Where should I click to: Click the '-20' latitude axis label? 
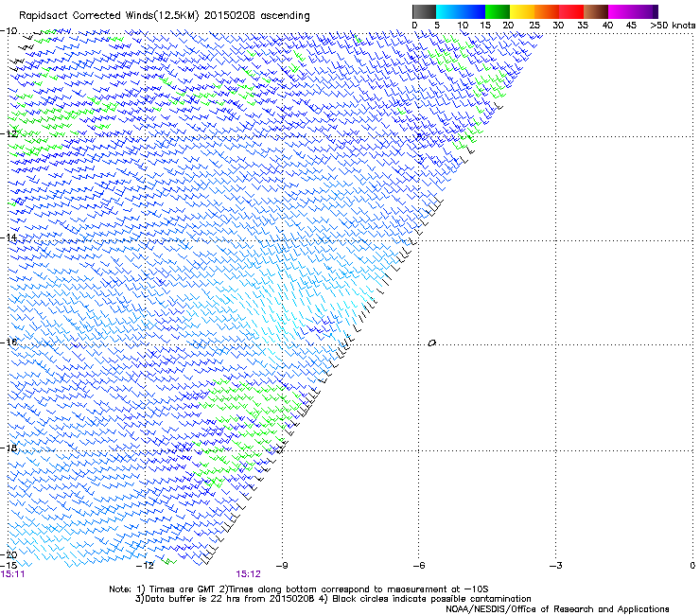pyautogui.click(x=9, y=554)
